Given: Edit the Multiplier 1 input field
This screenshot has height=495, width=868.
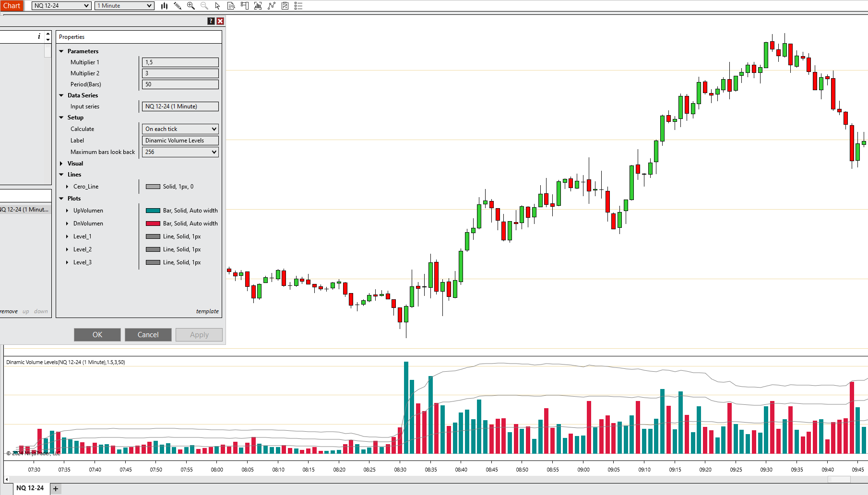Looking at the screenshot, I should click(180, 62).
